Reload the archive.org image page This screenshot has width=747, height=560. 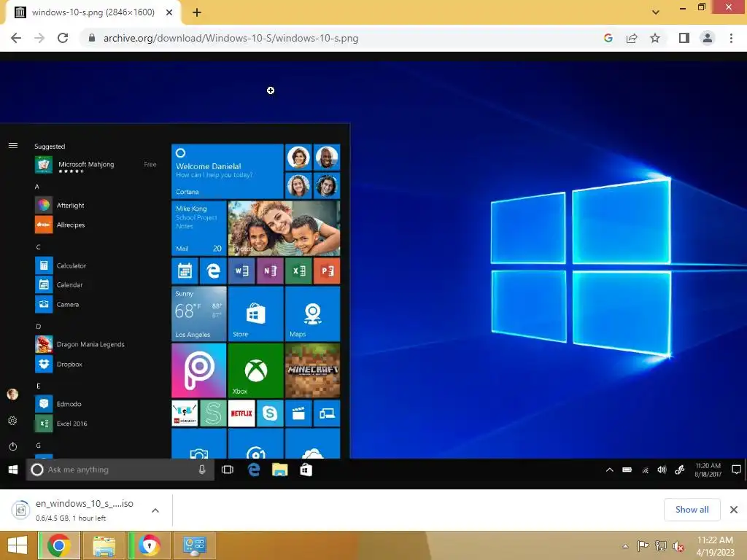click(63, 38)
